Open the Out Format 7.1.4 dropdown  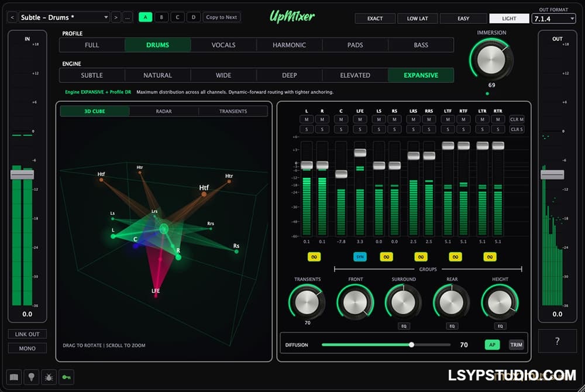[x=553, y=19]
